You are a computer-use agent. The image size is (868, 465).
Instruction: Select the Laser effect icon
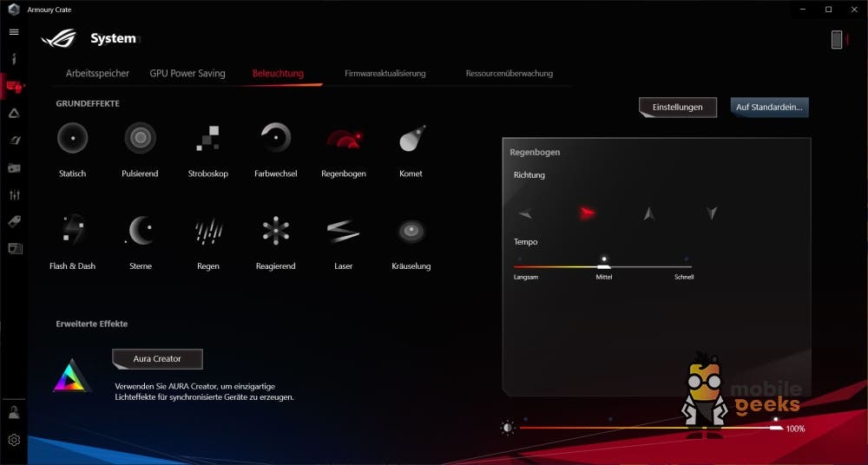(343, 232)
